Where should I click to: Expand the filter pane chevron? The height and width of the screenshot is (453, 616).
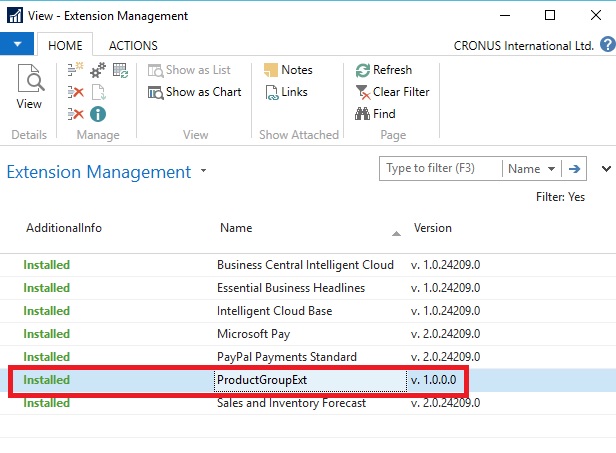coord(606,169)
